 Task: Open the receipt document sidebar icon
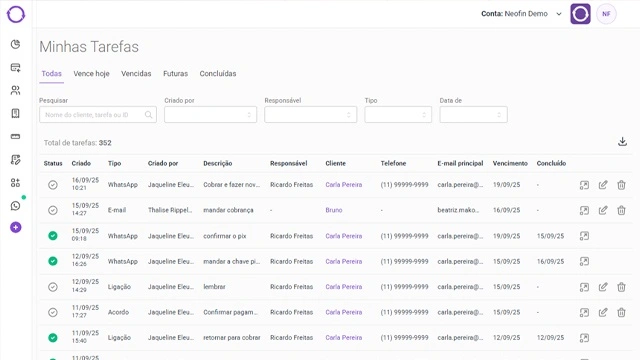tap(16, 113)
